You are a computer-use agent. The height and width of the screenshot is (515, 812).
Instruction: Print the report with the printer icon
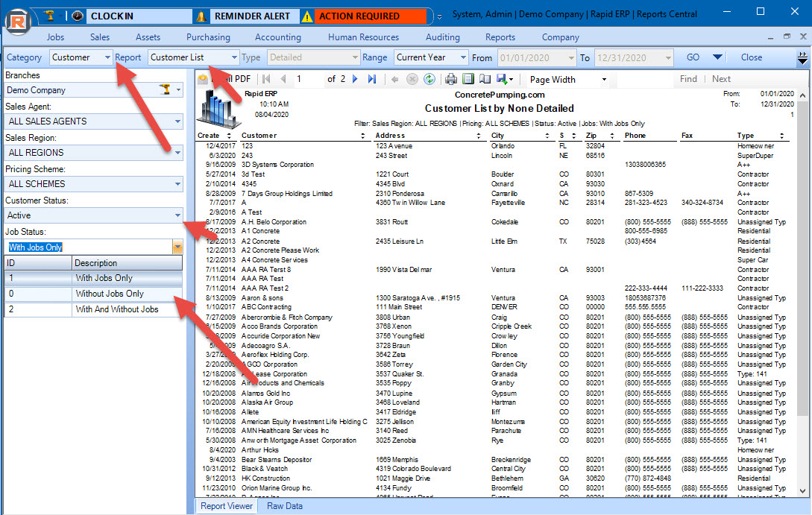(451, 79)
